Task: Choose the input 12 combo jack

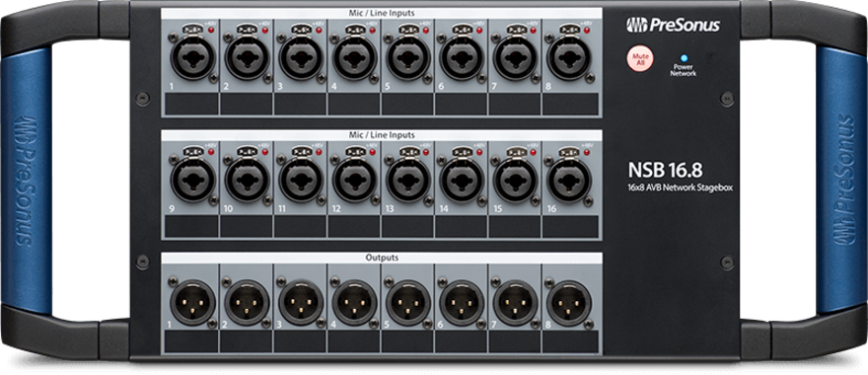Action: (354, 180)
